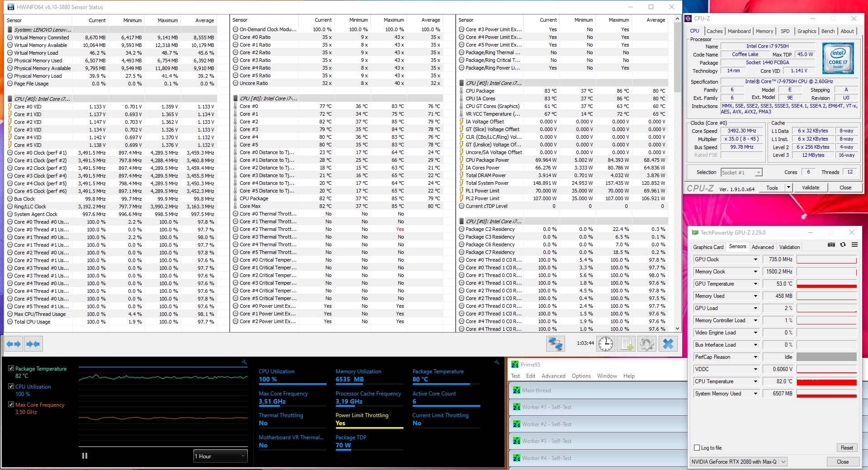Click wrench icon beside Package Temperature stats

497,362
